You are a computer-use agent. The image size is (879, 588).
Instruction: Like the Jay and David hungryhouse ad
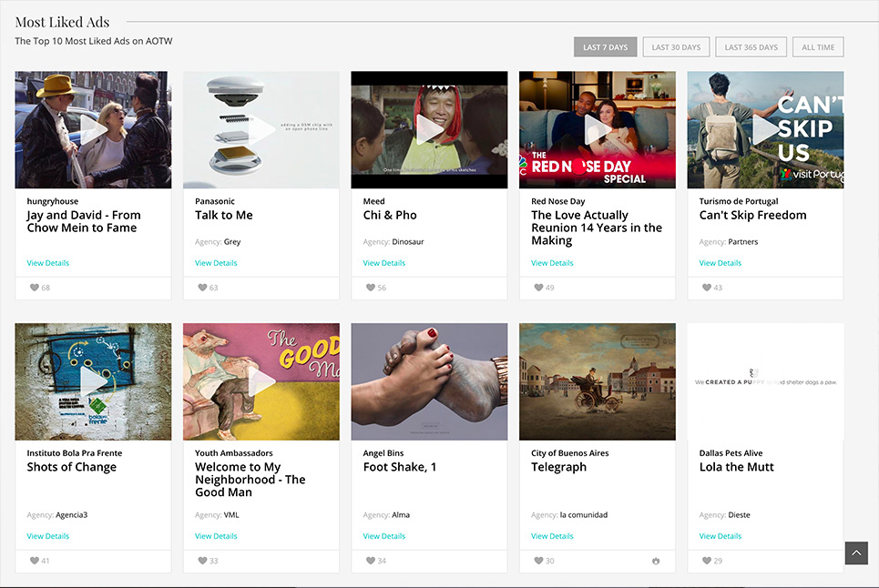(35, 288)
